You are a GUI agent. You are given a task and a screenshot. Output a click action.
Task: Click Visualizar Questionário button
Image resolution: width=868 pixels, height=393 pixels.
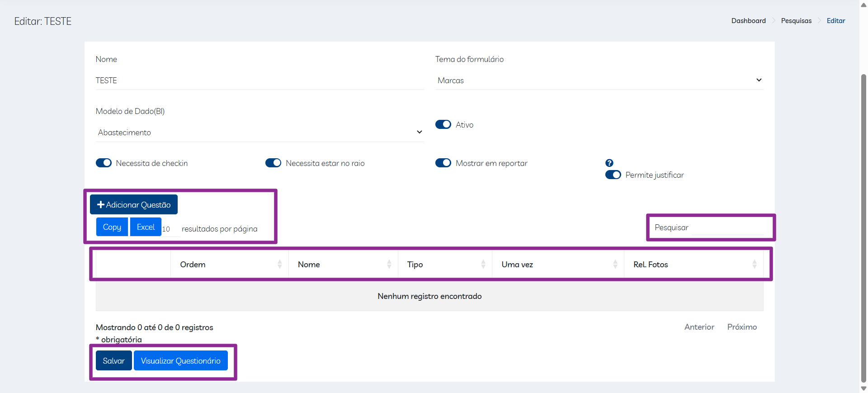[x=180, y=361]
